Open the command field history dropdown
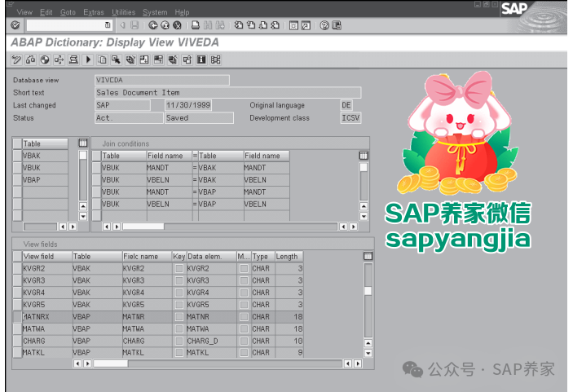Screen dimensions: 573x392 (x=108, y=25)
